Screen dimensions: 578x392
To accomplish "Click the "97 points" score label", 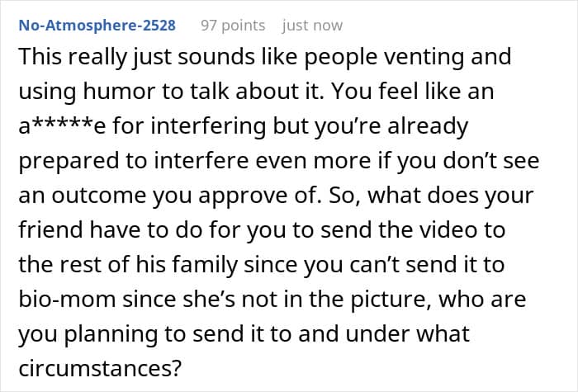I will (233, 26).
